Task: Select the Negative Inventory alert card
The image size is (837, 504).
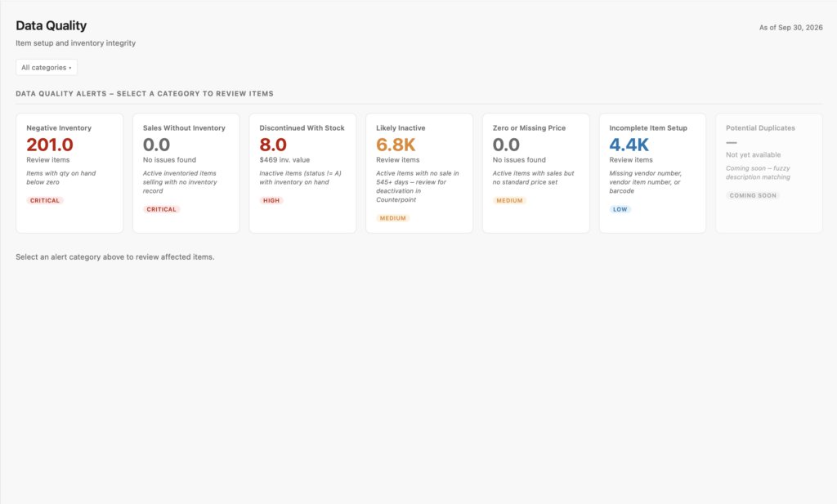Action: point(69,173)
